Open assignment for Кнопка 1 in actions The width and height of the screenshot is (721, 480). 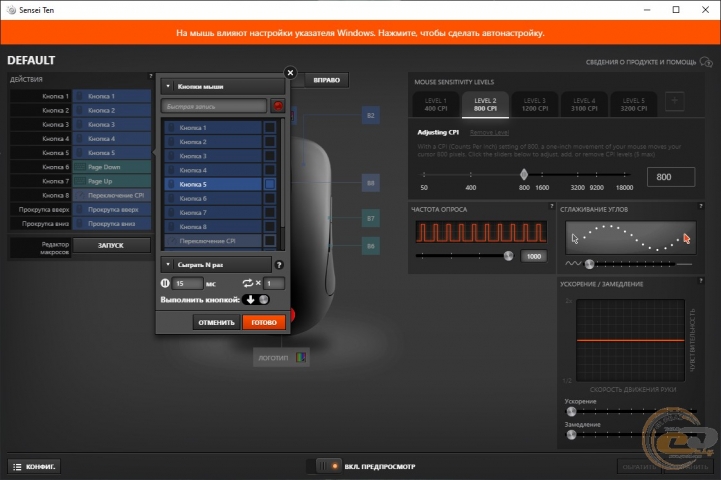pos(112,96)
